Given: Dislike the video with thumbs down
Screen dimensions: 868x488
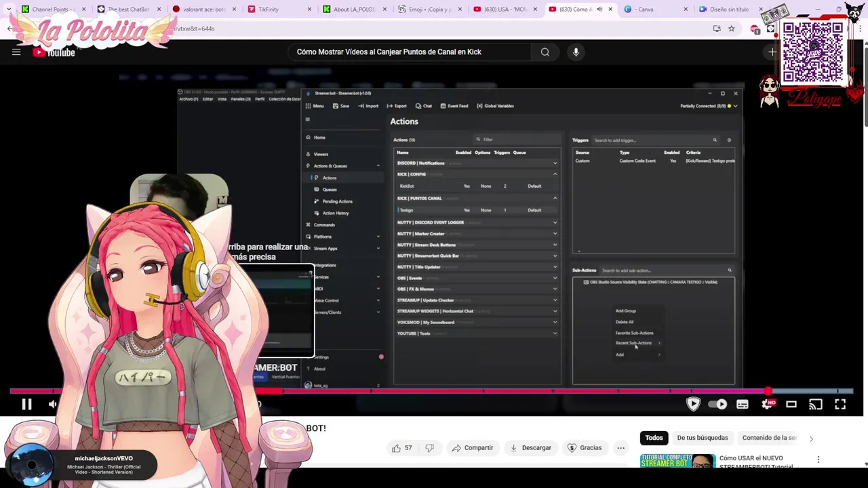Looking at the screenshot, I should click(429, 448).
